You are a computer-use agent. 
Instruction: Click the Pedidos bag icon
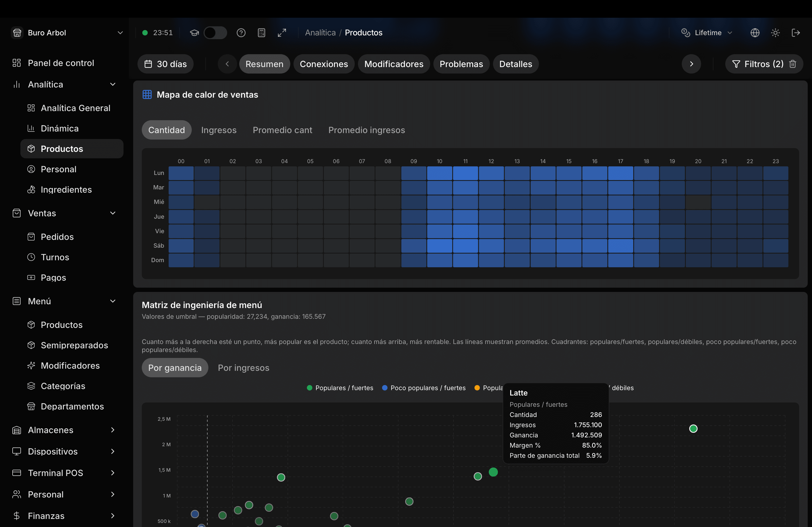click(x=31, y=237)
